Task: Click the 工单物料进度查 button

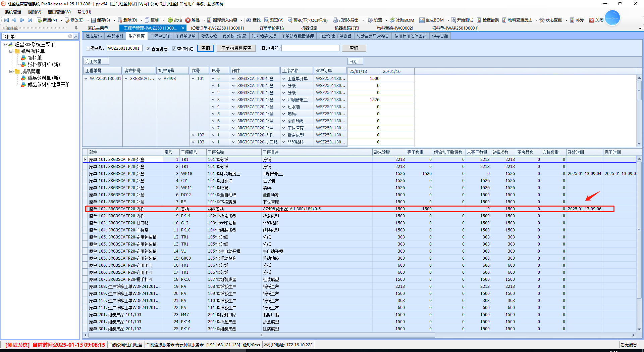Action: (x=236, y=48)
